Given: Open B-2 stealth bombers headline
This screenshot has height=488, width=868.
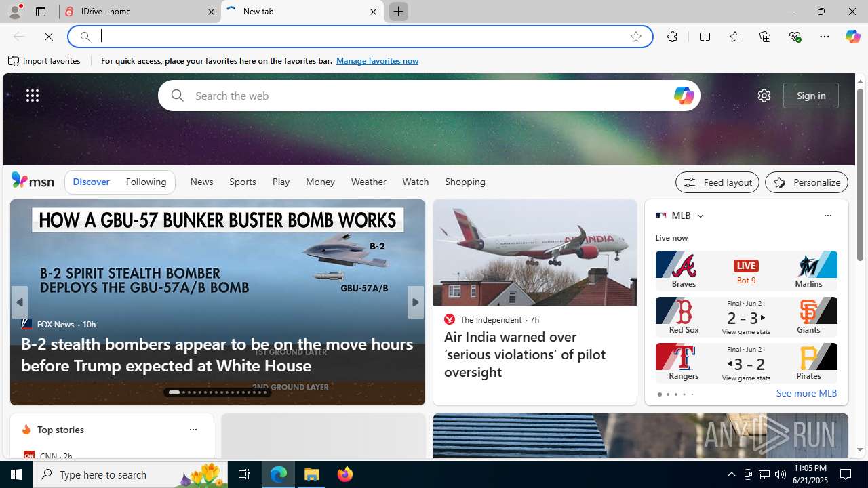Looking at the screenshot, I should tap(217, 354).
